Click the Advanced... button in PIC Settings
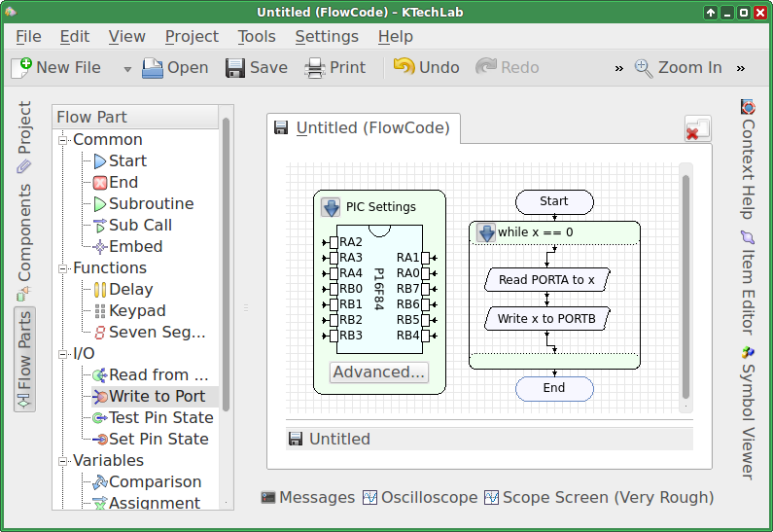This screenshot has width=773, height=532. coord(379,372)
